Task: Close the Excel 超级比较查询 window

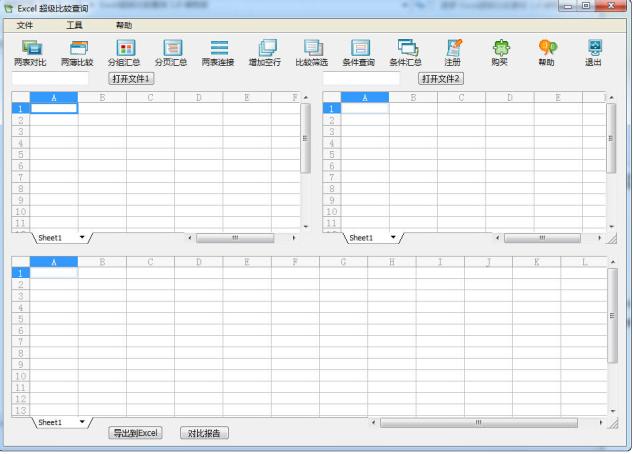Action: pyautogui.click(x=612, y=6)
